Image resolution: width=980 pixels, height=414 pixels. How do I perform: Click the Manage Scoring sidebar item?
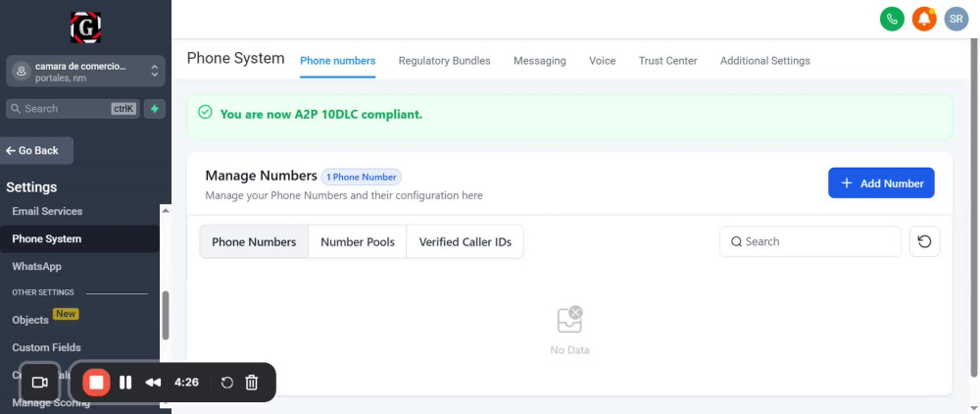[x=51, y=403]
